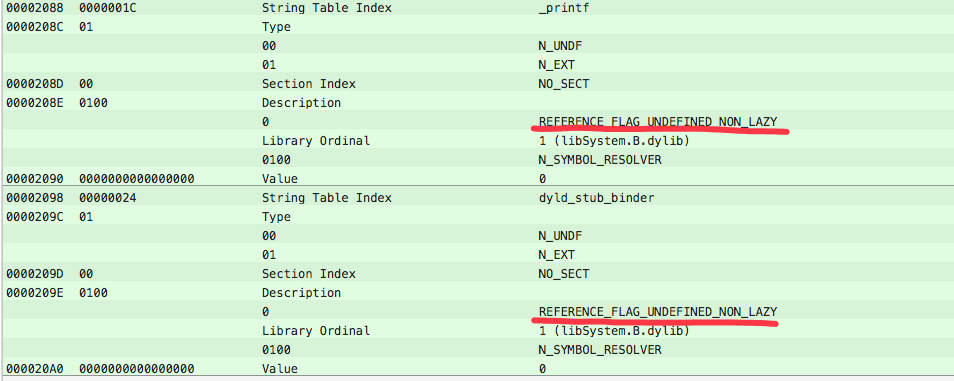Click the data value 0000001C
Image resolution: width=954 pixels, height=381 pixels.
[x=108, y=9]
